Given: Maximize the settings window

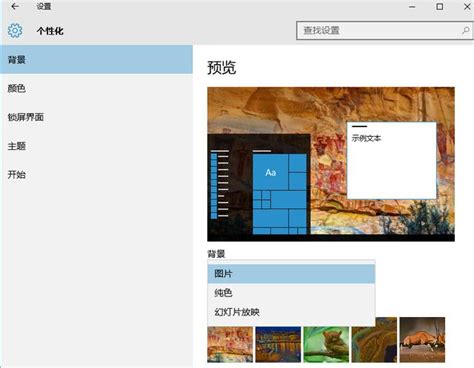Looking at the screenshot, I should pyautogui.click(x=440, y=6).
